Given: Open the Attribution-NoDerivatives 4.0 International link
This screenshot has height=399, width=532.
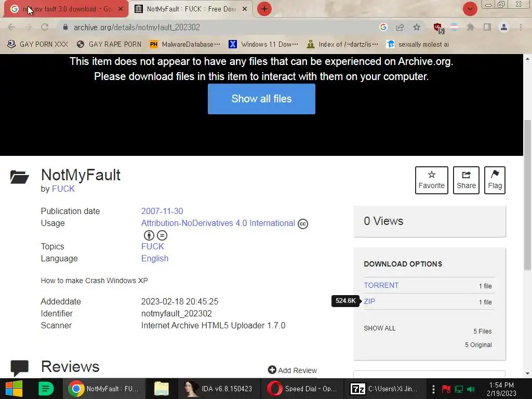Looking at the screenshot, I should (218, 223).
